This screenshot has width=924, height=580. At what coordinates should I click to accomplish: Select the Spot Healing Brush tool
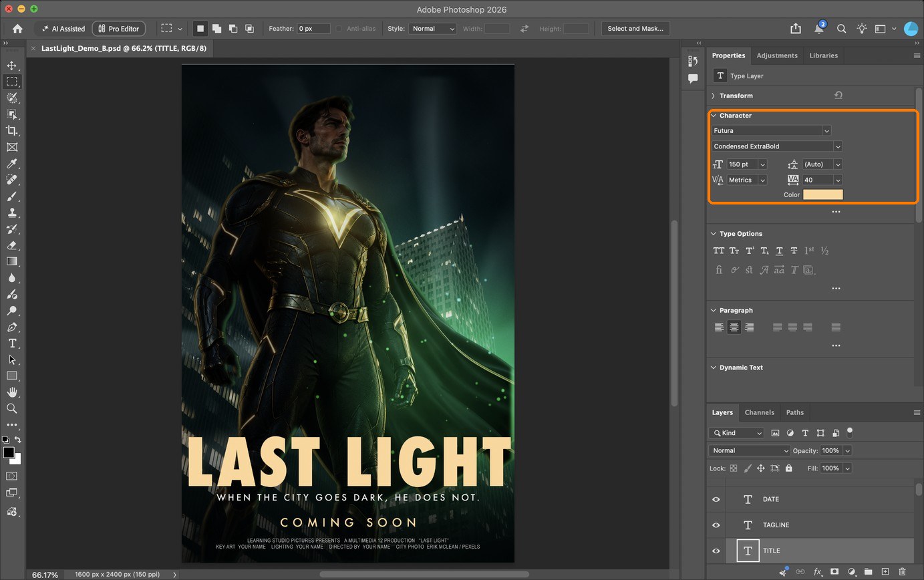12,180
